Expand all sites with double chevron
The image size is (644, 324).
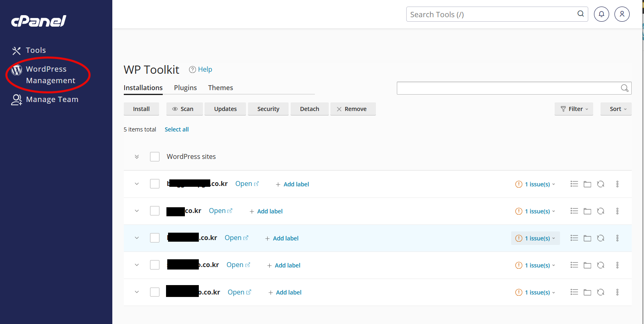coord(137,156)
